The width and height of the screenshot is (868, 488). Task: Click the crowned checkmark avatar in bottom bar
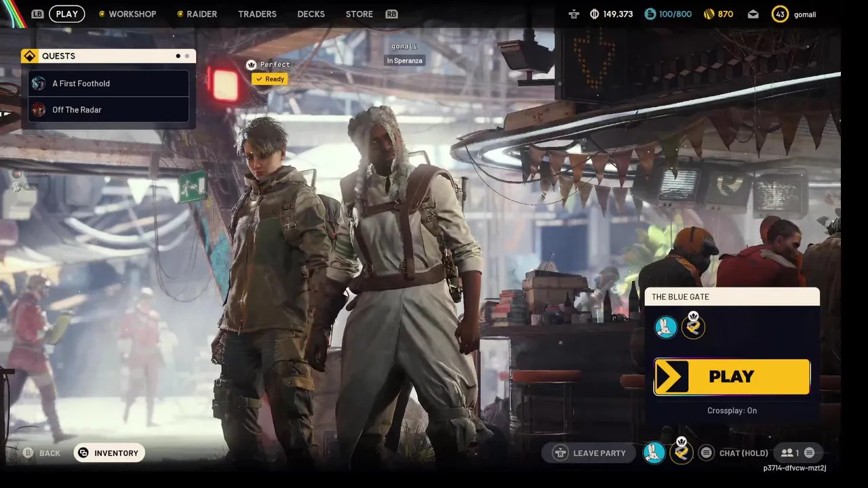682,451
